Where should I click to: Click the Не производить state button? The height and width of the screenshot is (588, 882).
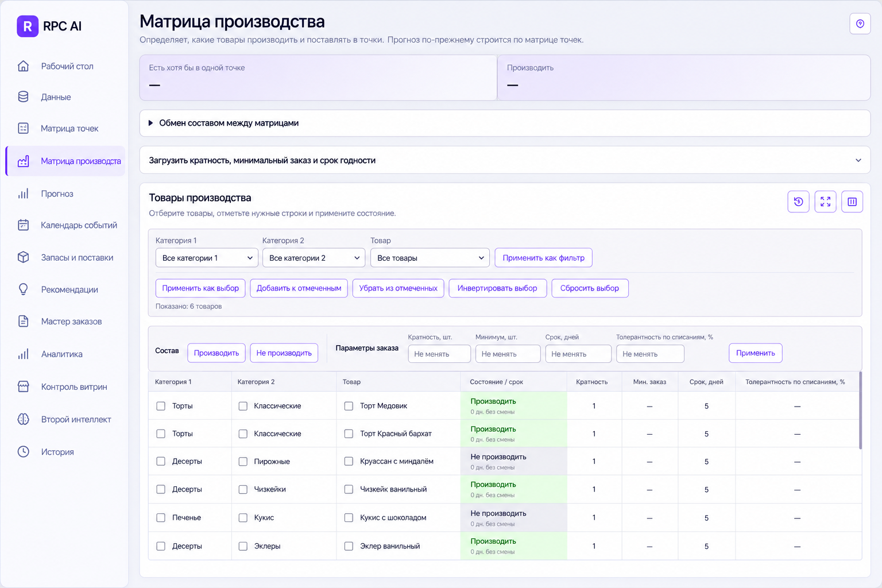pyautogui.click(x=284, y=353)
